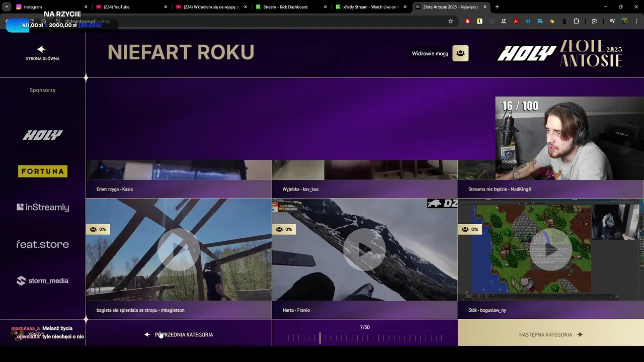Open the inStreamly sponsor logo
The height and width of the screenshot is (362, 644).
click(43, 207)
